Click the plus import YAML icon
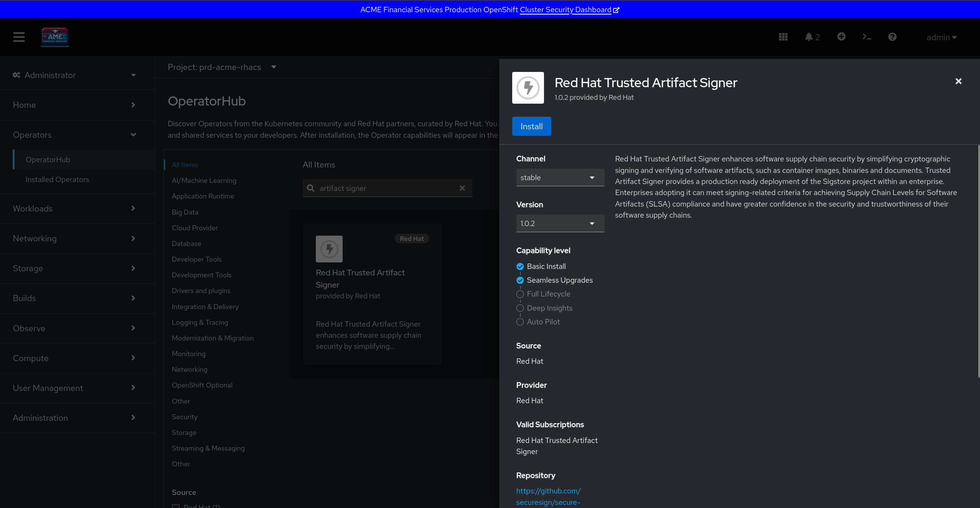Viewport: 980px width, 508px height. pos(841,37)
